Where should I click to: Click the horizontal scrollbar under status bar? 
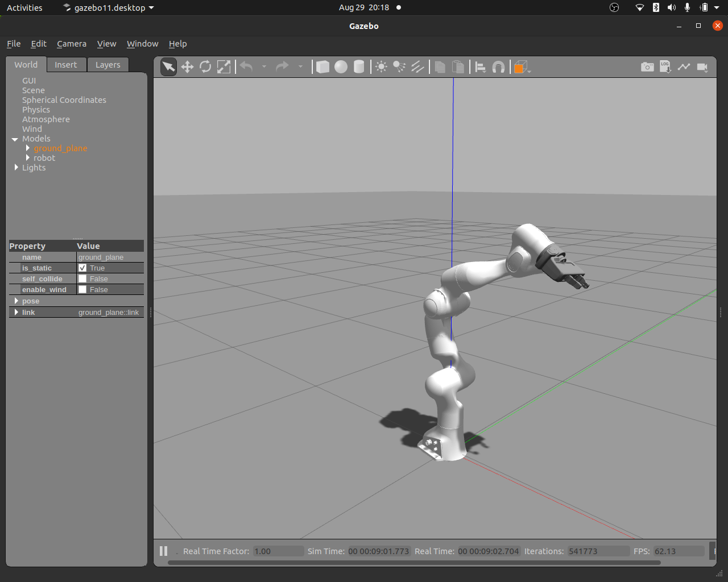(415, 563)
